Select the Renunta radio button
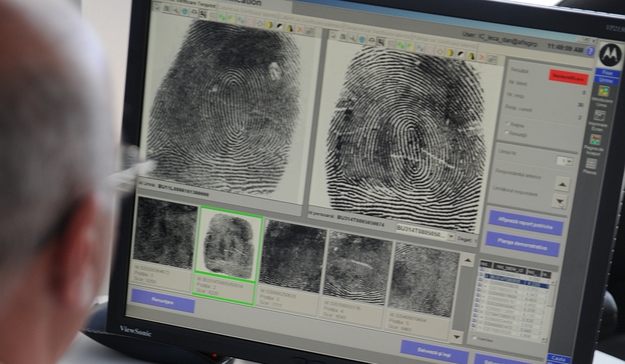 (x=507, y=133)
